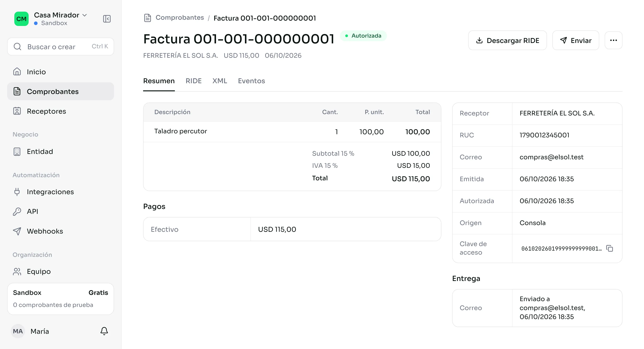Viewport: 644px width, 349px height.
Task: Open Comprobantes in the sidebar
Action: [61, 92]
